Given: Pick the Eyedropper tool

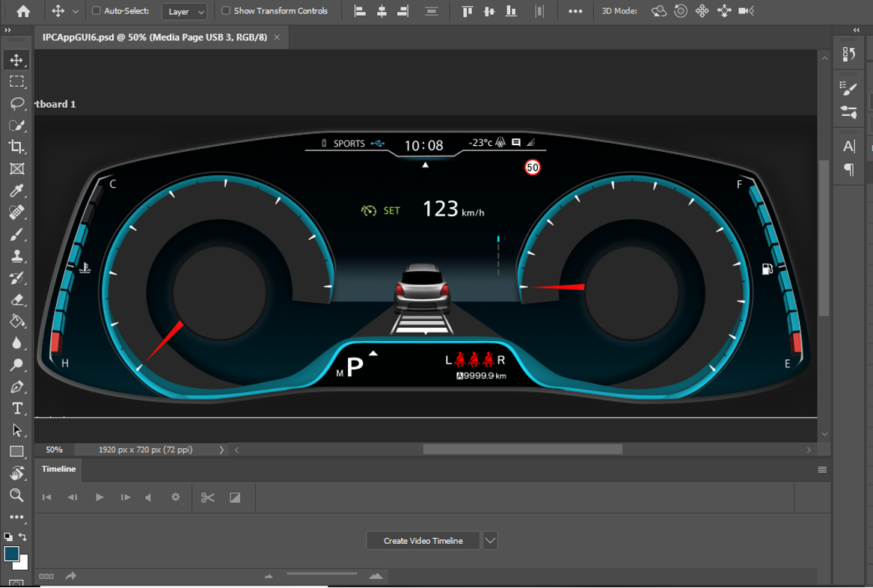Looking at the screenshot, I should (x=16, y=191).
